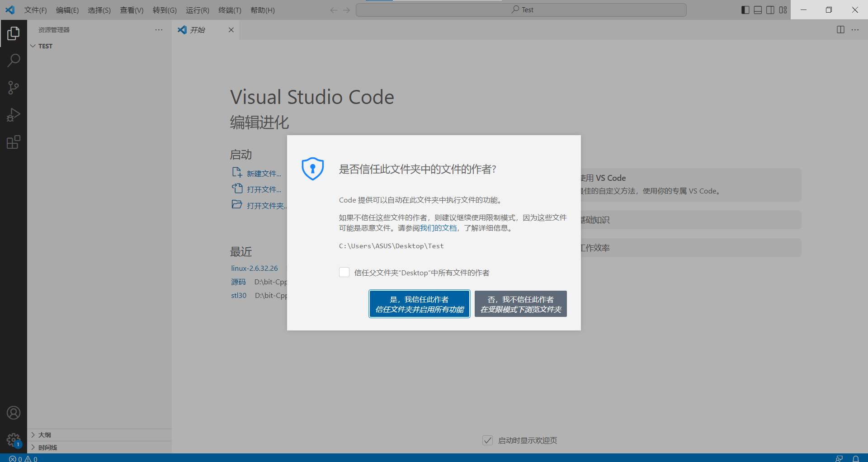Open the Search view in activity bar

[x=14, y=61]
